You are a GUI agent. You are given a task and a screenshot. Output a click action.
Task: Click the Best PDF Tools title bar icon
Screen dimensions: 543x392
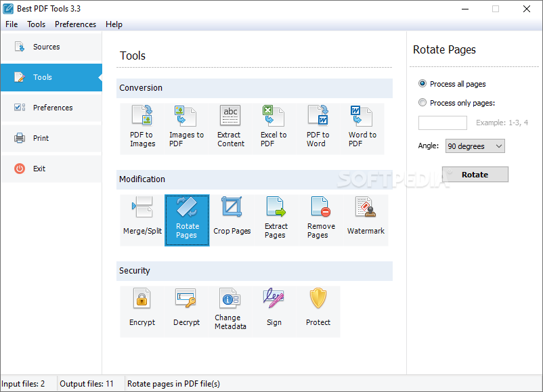[x=8, y=9]
